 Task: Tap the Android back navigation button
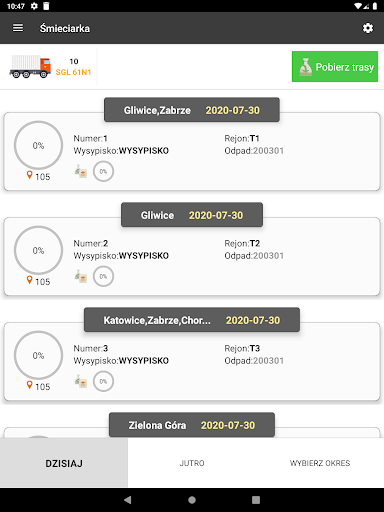coord(128,500)
